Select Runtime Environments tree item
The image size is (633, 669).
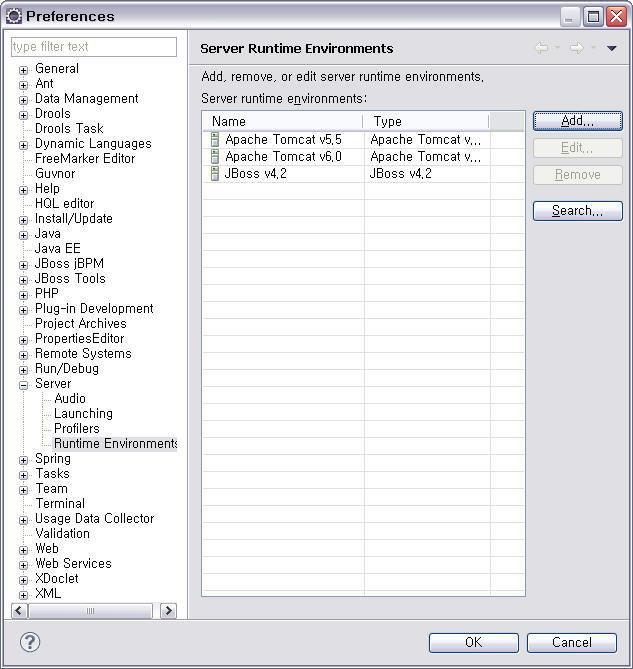[x=116, y=443]
